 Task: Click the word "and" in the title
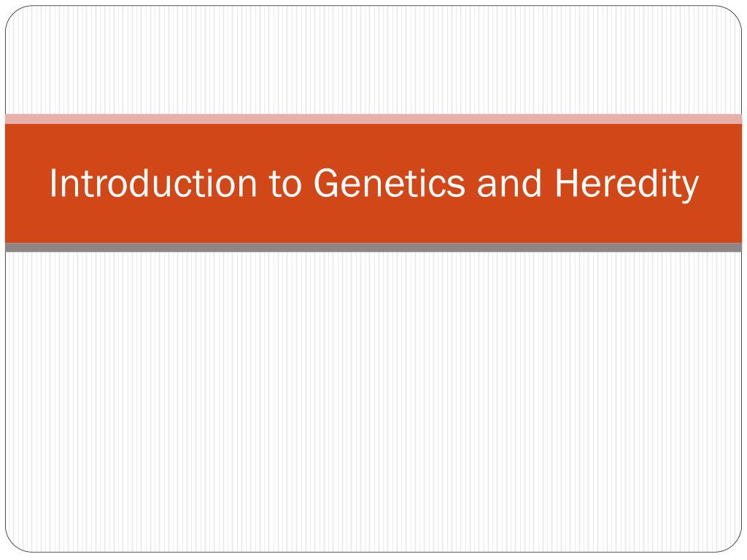click(509, 183)
